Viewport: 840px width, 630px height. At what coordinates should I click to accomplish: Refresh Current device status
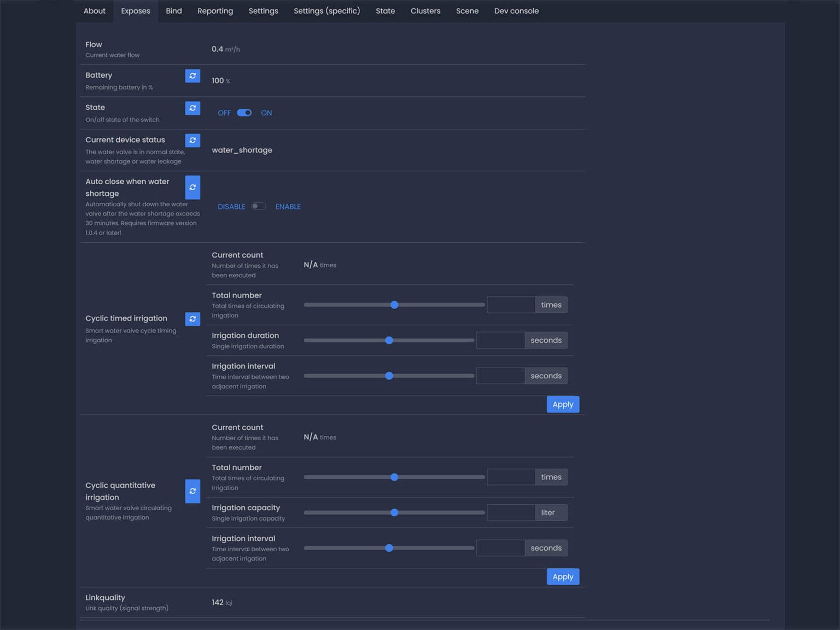pyautogui.click(x=192, y=141)
